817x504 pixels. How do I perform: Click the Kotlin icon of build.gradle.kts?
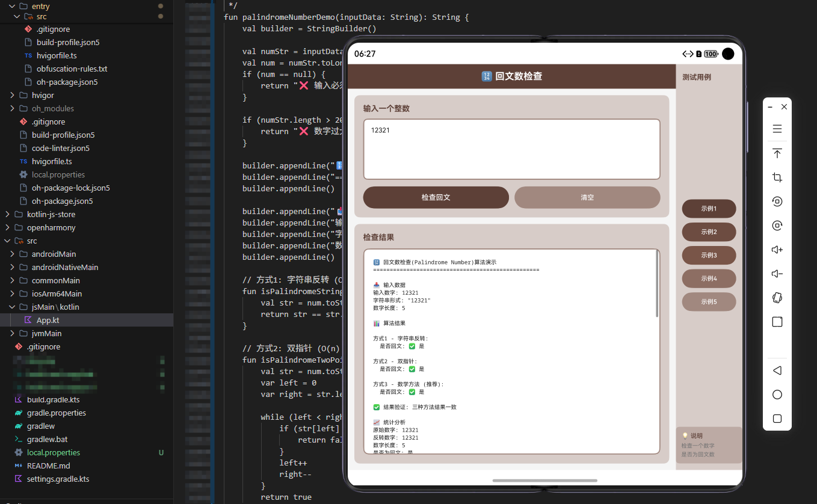pyautogui.click(x=18, y=399)
